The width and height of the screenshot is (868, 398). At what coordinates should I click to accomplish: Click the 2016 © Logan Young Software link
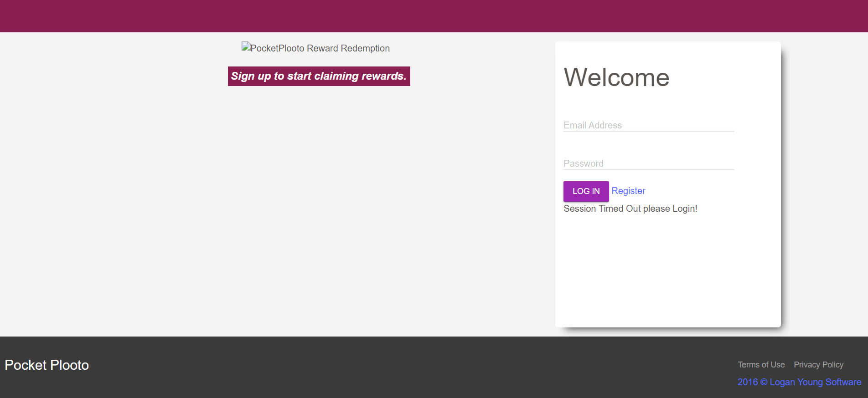[800, 382]
